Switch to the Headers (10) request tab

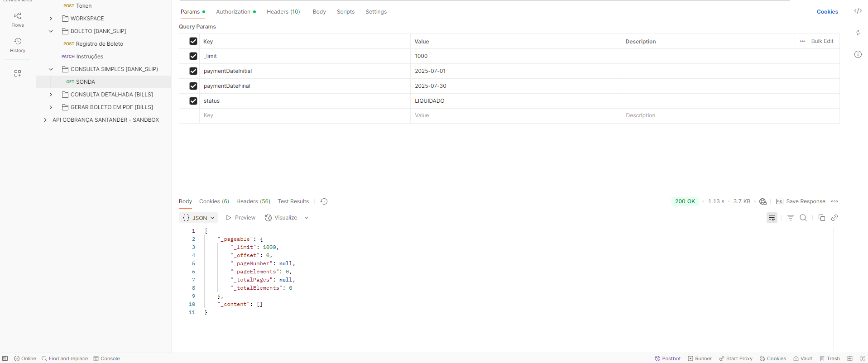(283, 12)
